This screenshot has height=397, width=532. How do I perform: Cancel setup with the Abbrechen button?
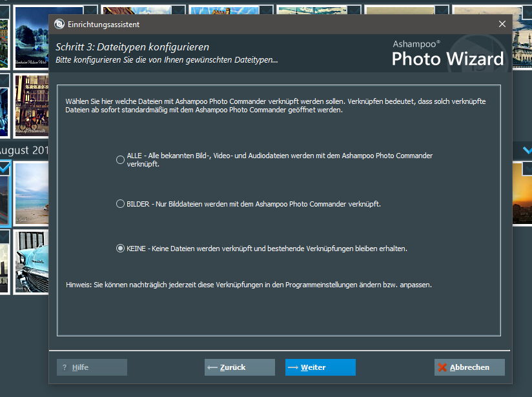tap(469, 367)
